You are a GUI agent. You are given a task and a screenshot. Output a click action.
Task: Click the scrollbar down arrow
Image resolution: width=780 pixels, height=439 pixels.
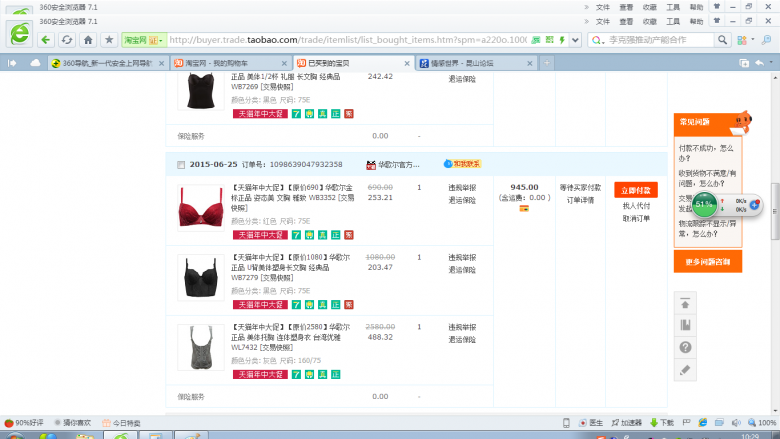[775, 411]
